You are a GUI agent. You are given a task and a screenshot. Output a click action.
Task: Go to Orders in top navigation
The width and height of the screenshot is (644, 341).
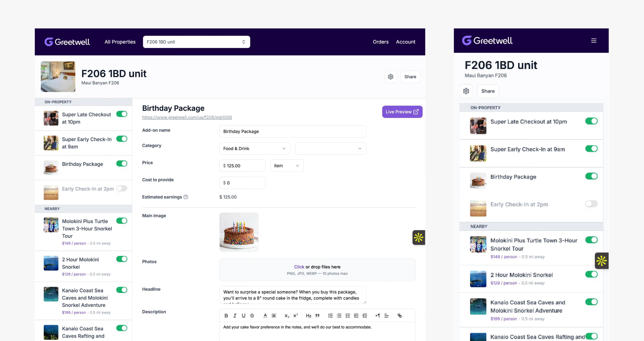point(381,42)
